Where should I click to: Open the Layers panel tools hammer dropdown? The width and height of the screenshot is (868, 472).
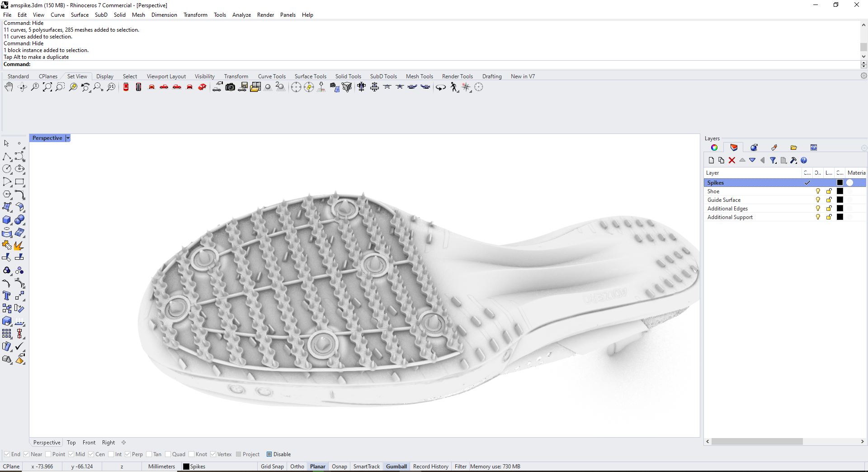[793, 160]
